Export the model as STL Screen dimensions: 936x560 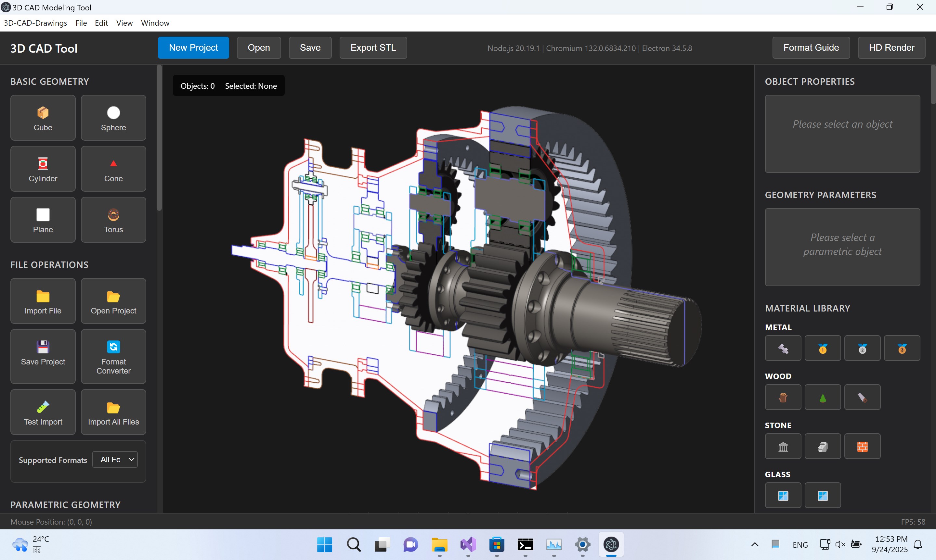[373, 47]
